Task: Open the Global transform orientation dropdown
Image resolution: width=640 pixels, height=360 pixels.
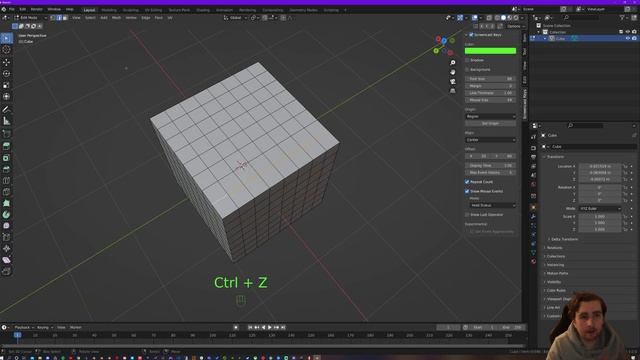Action: tap(236, 18)
